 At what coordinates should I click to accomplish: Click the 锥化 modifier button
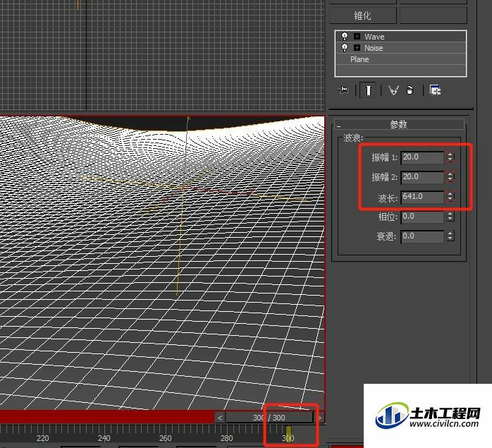pos(363,16)
